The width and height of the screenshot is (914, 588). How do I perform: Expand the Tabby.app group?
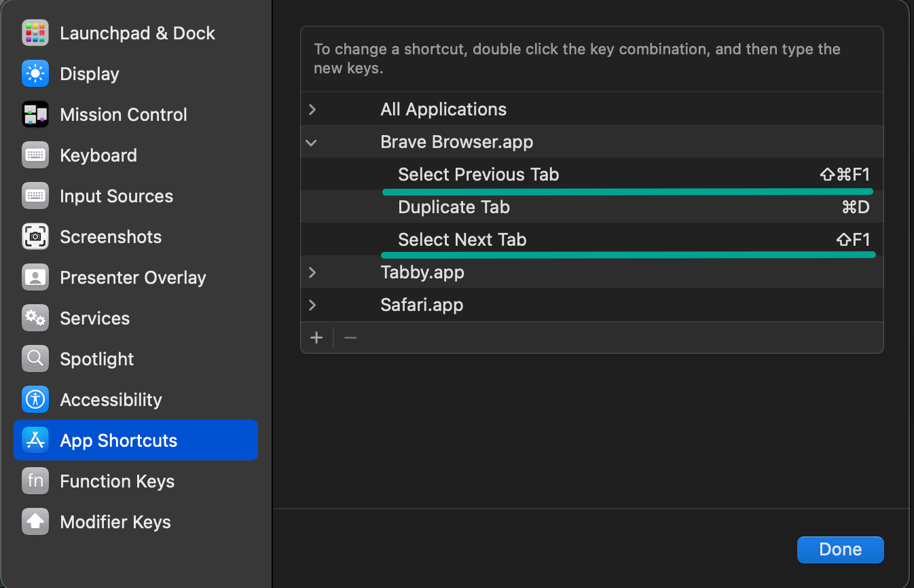(x=312, y=272)
